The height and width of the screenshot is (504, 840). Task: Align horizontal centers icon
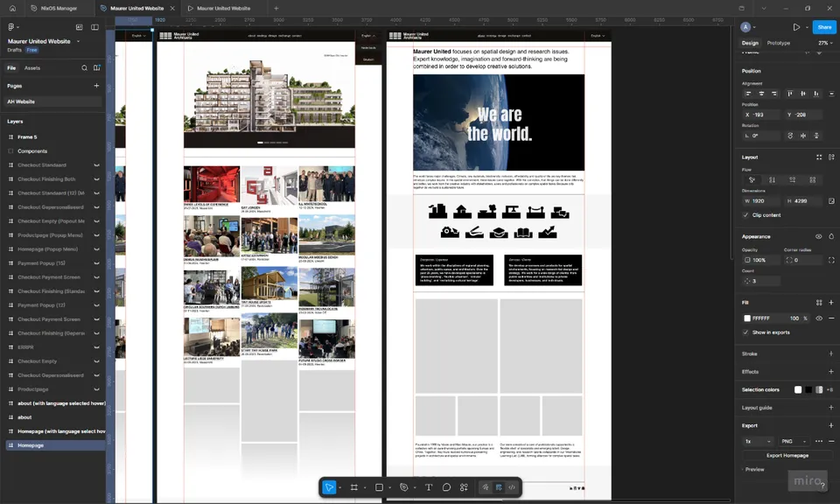click(x=761, y=94)
